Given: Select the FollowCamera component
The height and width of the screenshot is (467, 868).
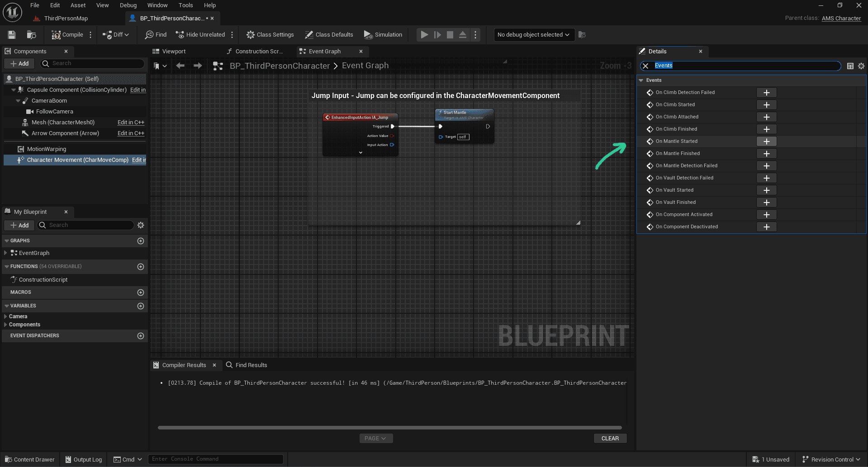Looking at the screenshot, I should coord(54,112).
